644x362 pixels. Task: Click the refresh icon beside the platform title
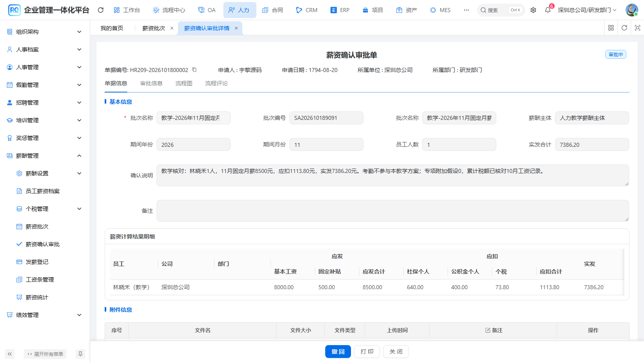click(x=101, y=10)
